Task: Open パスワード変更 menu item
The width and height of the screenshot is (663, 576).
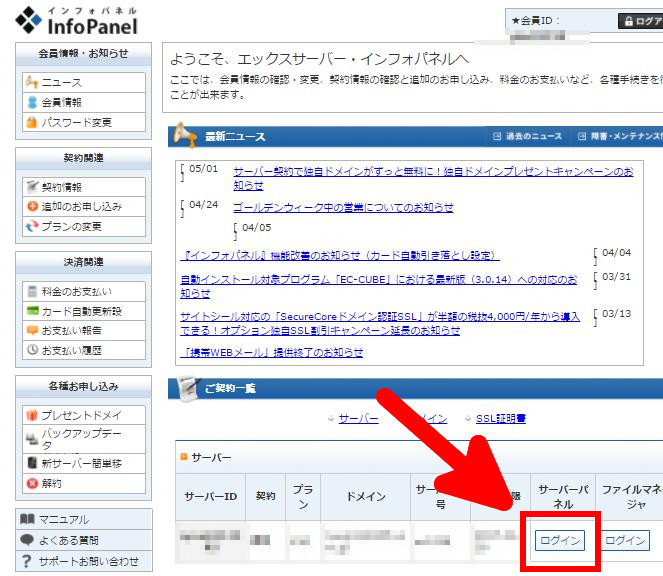Action: click(84, 122)
